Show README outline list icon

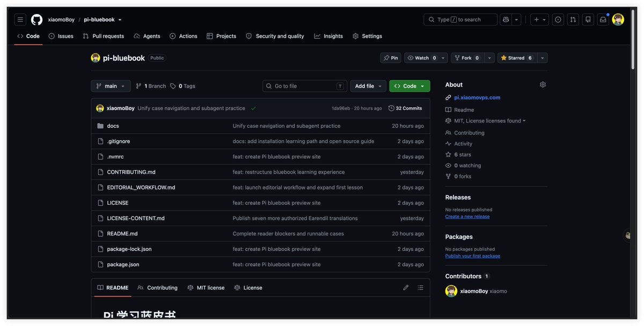(x=420, y=287)
